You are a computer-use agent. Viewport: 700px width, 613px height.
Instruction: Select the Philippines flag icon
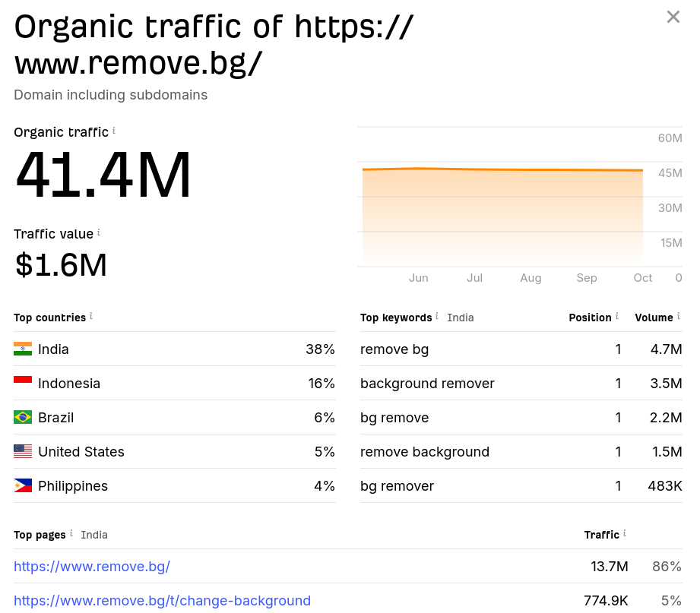coord(23,485)
